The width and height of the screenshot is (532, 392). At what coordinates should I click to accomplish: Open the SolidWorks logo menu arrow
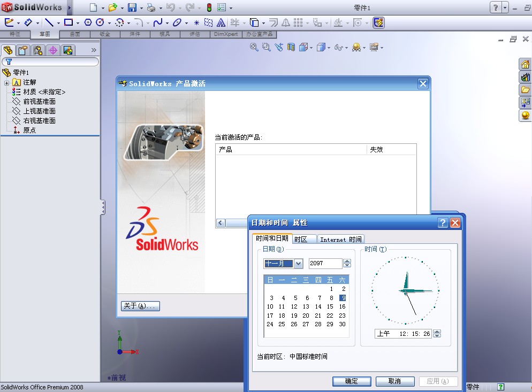(69, 7)
